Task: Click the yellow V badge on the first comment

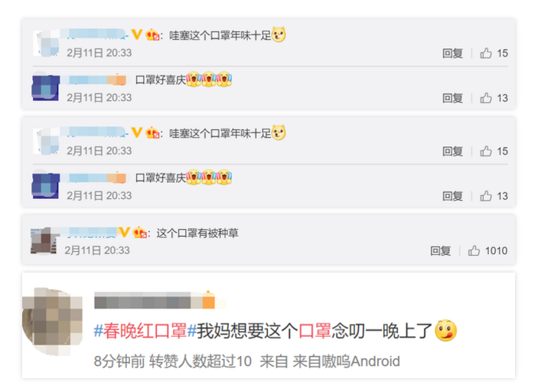Action: click(x=137, y=34)
